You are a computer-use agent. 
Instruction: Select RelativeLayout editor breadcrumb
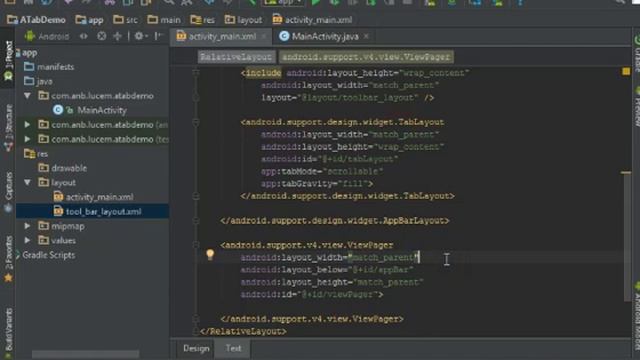point(236,57)
